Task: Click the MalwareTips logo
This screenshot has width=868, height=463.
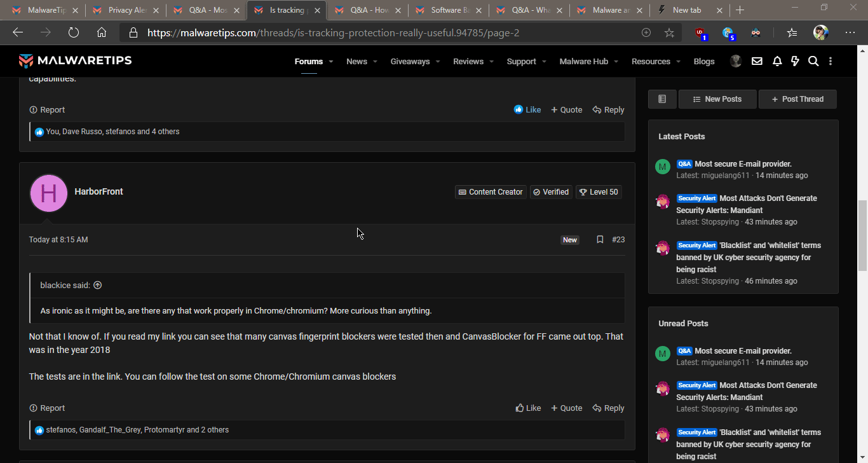Action: coord(75,61)
